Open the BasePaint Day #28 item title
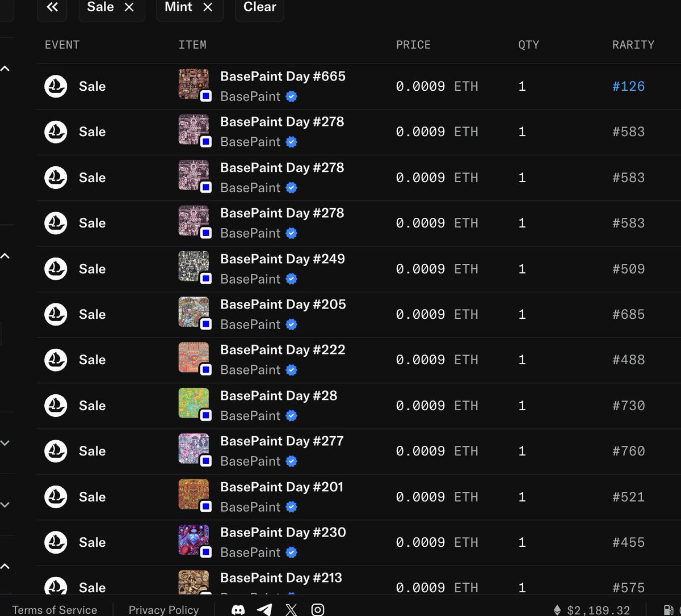Image resolution: width=681 pixels, height=616 pixels. pyautogui.click(x=278, y=395)
